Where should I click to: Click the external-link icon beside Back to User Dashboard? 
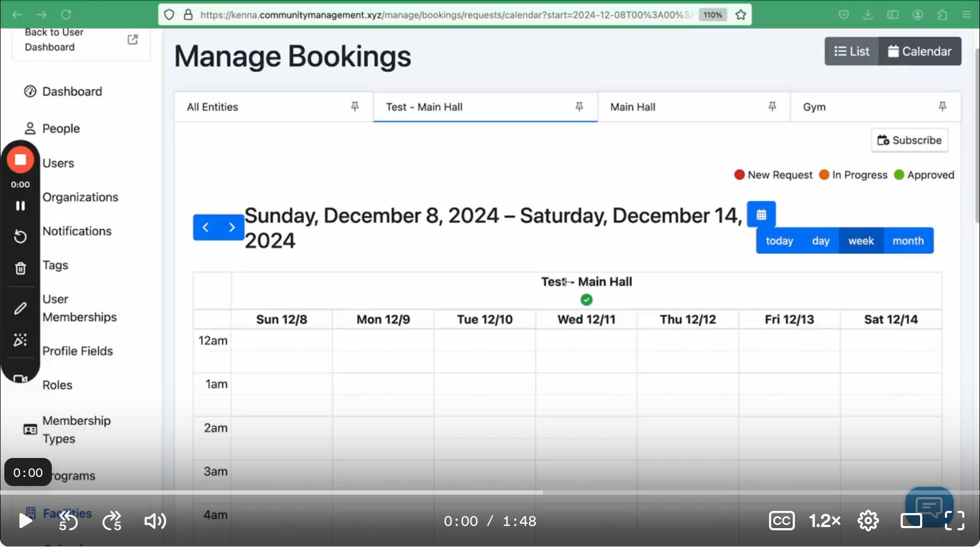[132, 39]
